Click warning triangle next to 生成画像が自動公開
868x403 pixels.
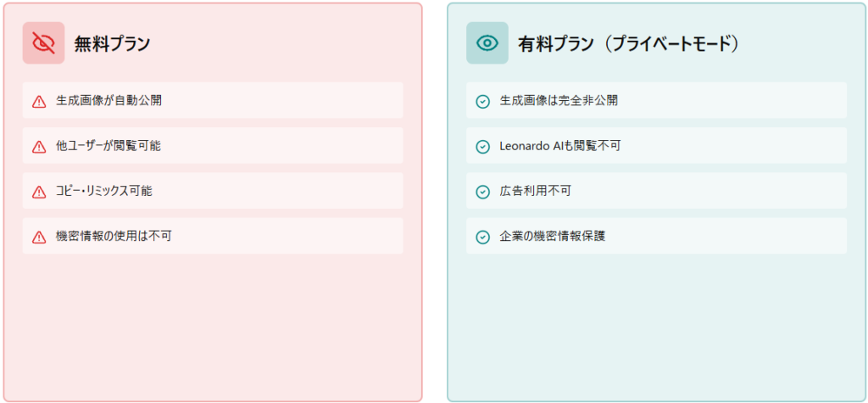point(39,102)
